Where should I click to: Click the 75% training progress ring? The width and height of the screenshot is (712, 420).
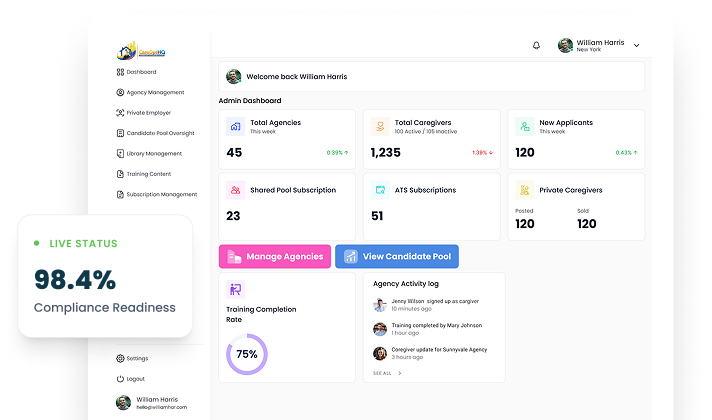click(x=247, y=354)
